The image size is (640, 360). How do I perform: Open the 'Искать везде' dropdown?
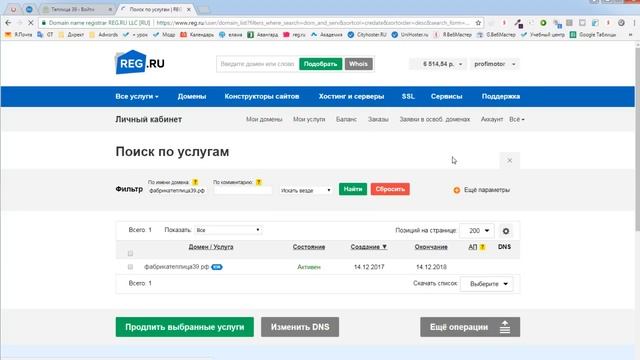(305, 190)
